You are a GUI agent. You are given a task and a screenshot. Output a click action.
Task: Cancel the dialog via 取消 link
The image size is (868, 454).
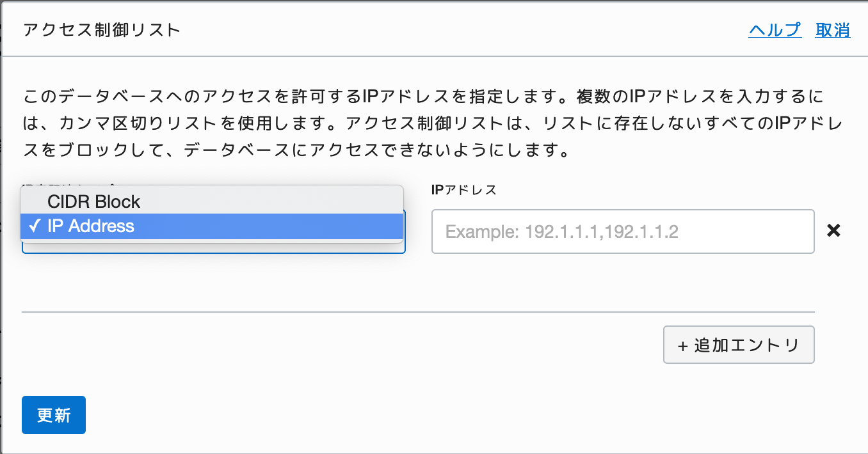(832, 30)
